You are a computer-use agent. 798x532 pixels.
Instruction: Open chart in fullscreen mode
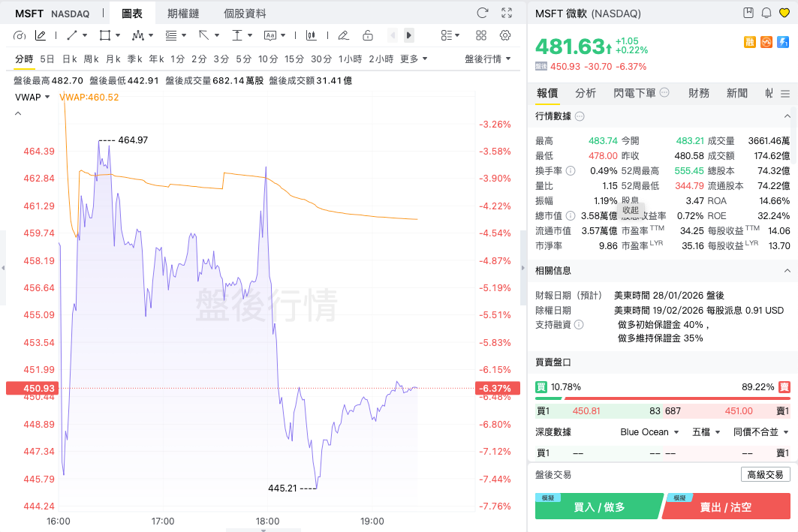click(x=507, y=13)
